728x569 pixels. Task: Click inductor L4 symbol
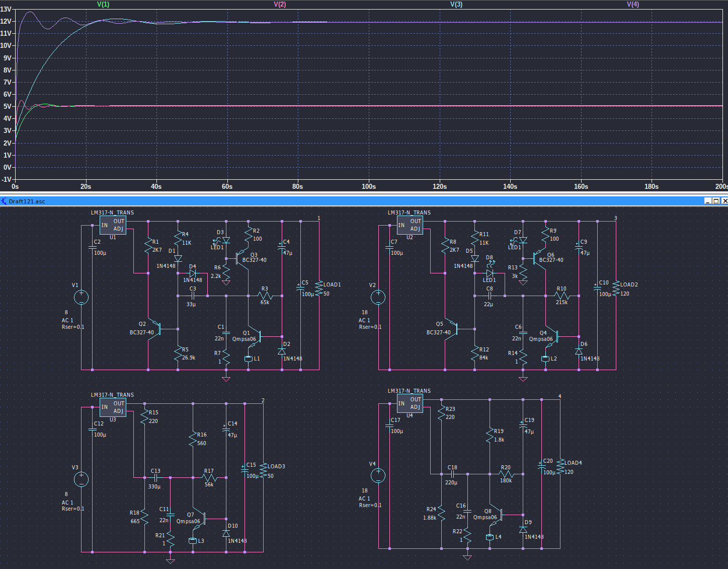pos(490,537)
